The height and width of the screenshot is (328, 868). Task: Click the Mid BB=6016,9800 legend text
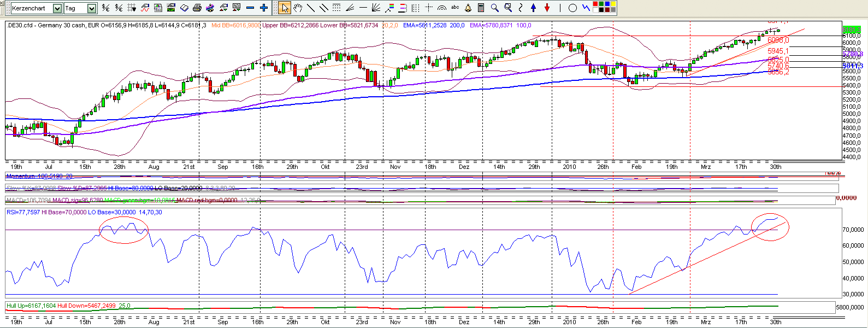(x=235, y=25)
